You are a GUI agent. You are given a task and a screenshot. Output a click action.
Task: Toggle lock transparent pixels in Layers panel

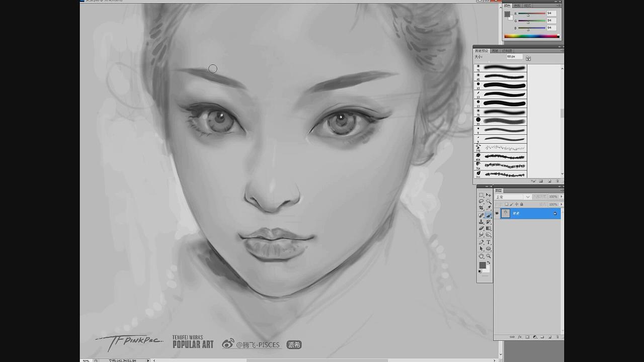507,204
